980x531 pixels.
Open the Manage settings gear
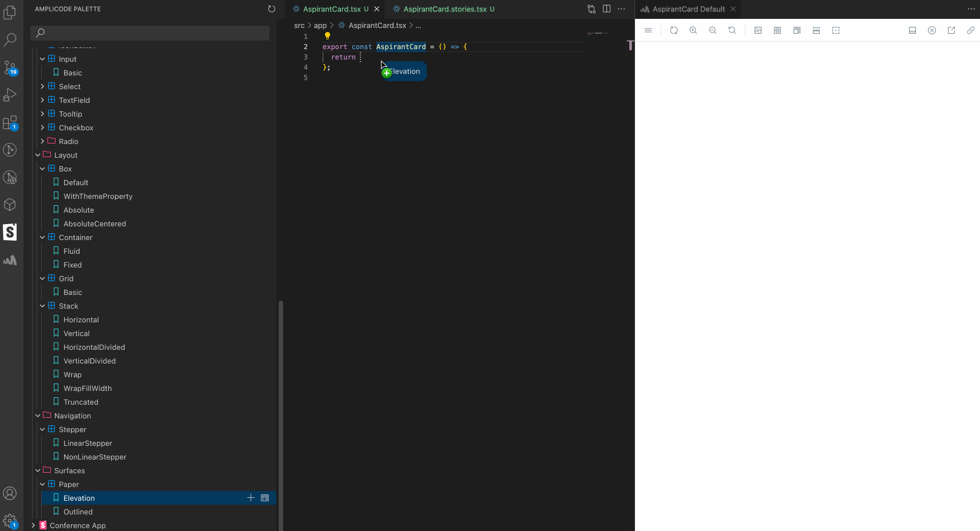10,521
